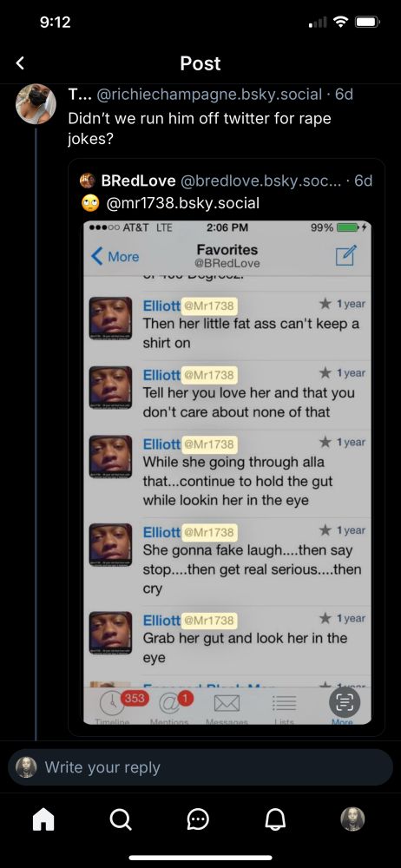Image resolution: width=401 pixels, height=868 pixels.
Task: Tap the live text scan icon
Action: (x=345, y=703)
